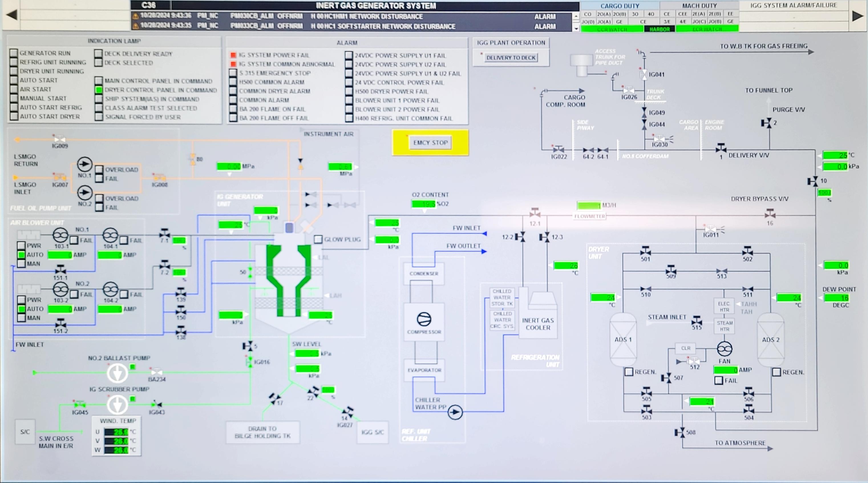Image resolution: width=868 pixels, height=483 pixels.
Task: Select HARBOR mode indicator
Action: click(x=659, y=29)
